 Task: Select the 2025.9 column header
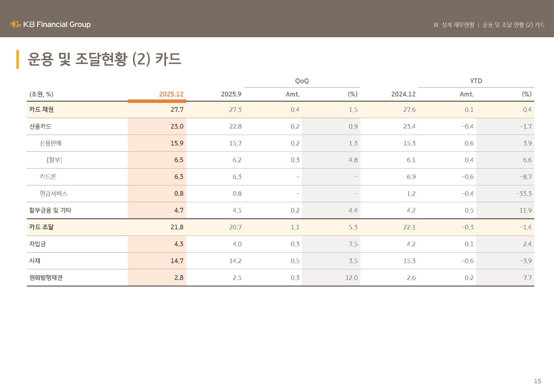(x=231, y=94)
